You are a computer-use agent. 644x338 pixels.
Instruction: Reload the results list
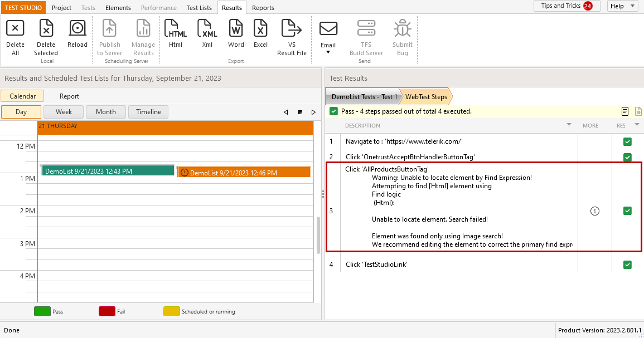77,28
